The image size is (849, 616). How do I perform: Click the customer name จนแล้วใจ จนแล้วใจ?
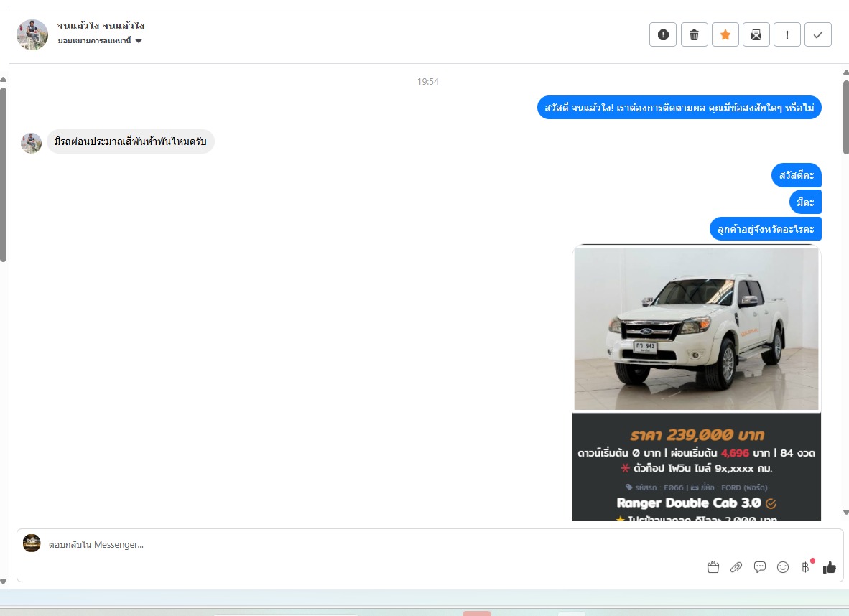tap(101, 25)
